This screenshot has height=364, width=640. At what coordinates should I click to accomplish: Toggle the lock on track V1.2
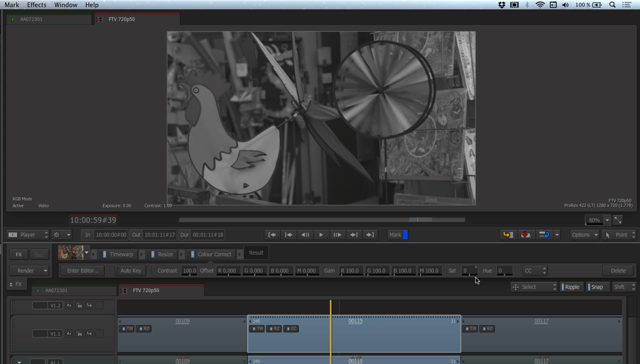point(79,305)
